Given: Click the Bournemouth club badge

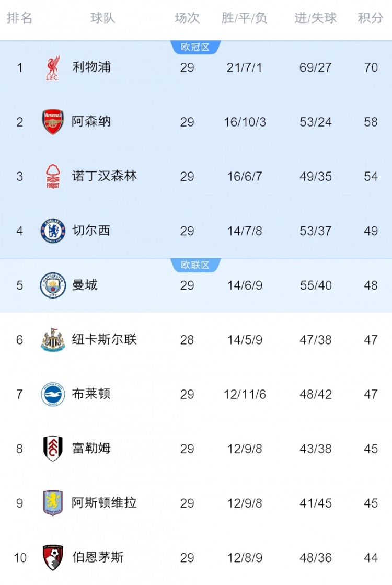Looking at the screenshot, I should pos(53,557).
